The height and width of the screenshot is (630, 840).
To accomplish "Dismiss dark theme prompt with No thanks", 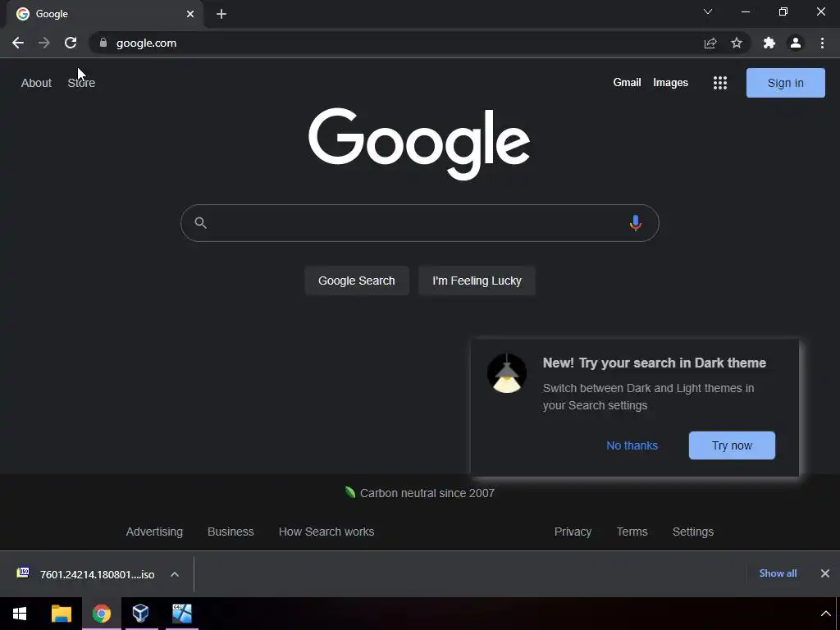I will (x=632, y=445).
